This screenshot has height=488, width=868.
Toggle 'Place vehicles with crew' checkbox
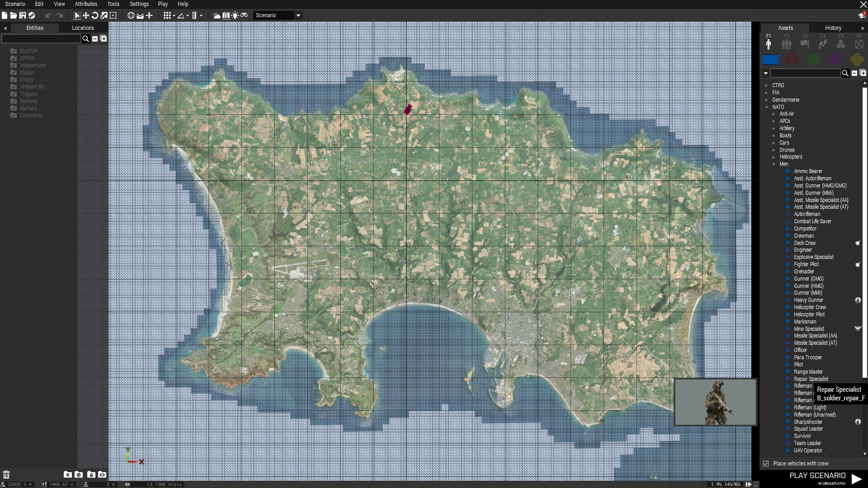click(x=766, y=464)
